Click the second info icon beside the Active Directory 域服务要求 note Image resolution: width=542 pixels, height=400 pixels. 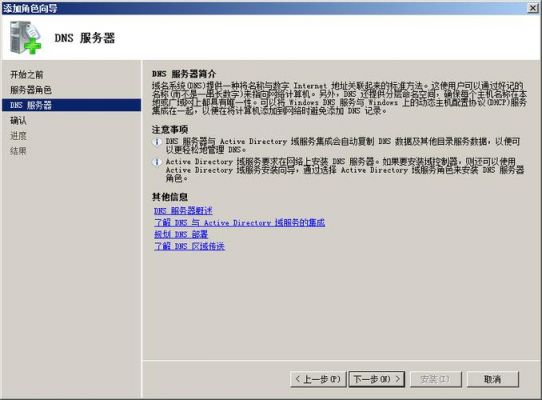coord(157,162)
